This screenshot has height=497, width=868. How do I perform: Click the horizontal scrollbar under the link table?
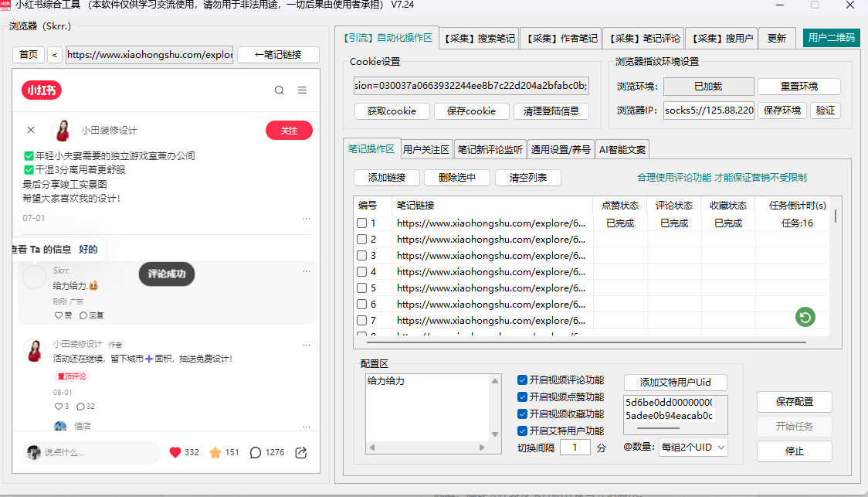(541, 341)
